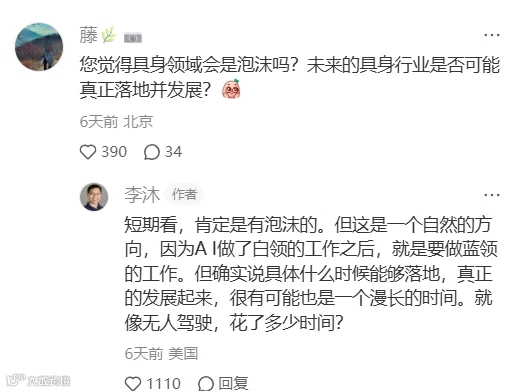The height and width of the screenshot is (392, 522).
Task: Open 李沐's profile photo avatar
Action: point(94,197)
